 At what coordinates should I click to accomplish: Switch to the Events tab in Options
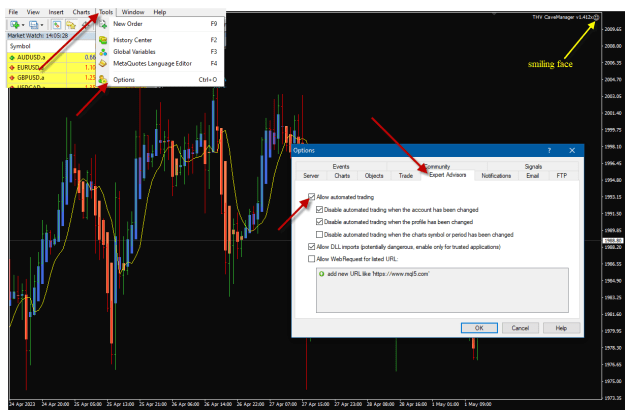click(341, 167)
